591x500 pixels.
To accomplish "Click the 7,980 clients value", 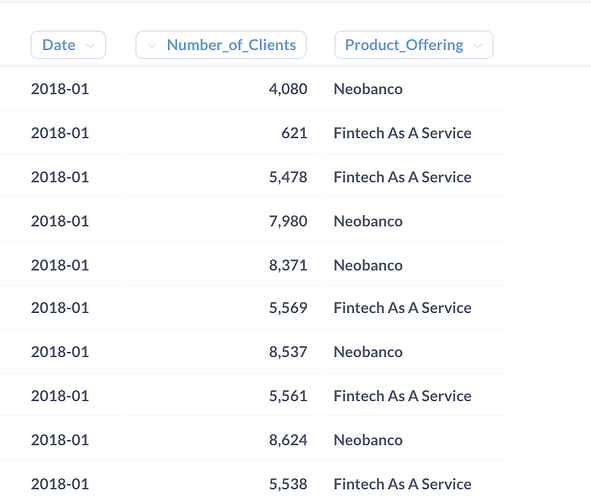I will click(288, 221).
